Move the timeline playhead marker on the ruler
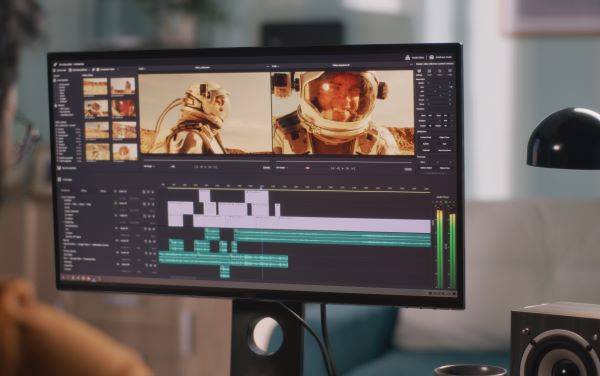This screenshot has width=600, height=376. coord(262,187)
